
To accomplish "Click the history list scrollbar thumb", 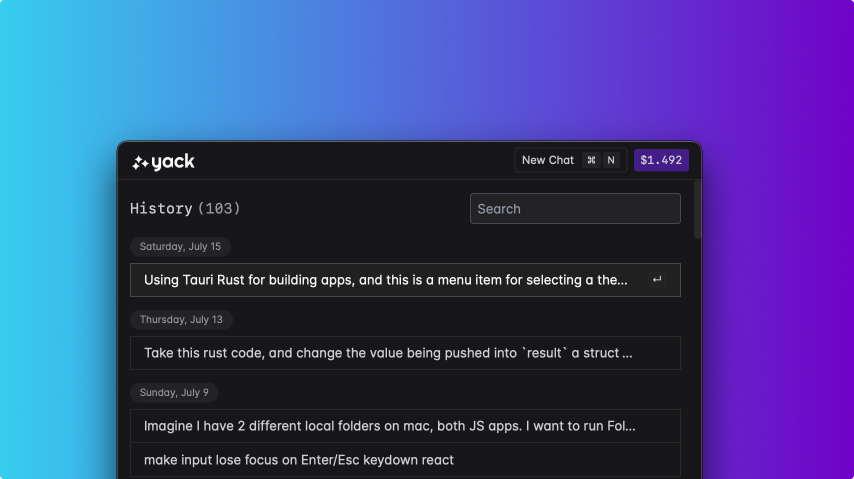I will [x=697, y=210].
